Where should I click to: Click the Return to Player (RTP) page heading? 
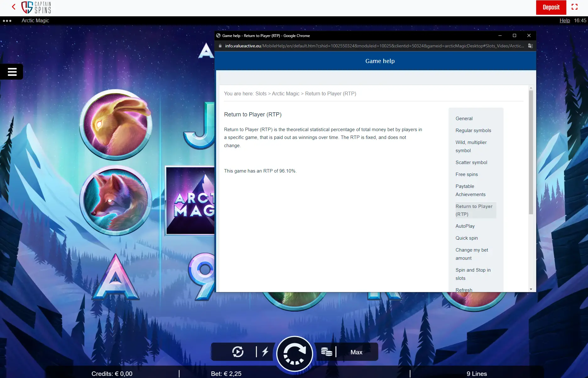click(253, 114)
